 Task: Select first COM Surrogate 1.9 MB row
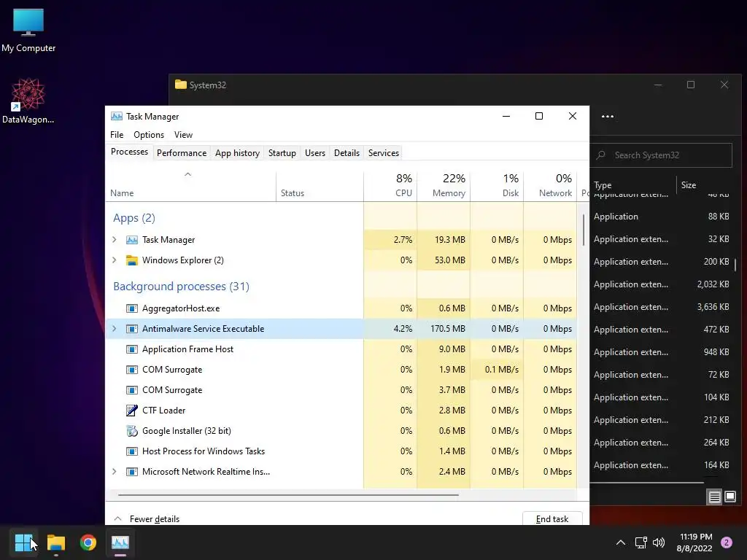click(341, 370)
